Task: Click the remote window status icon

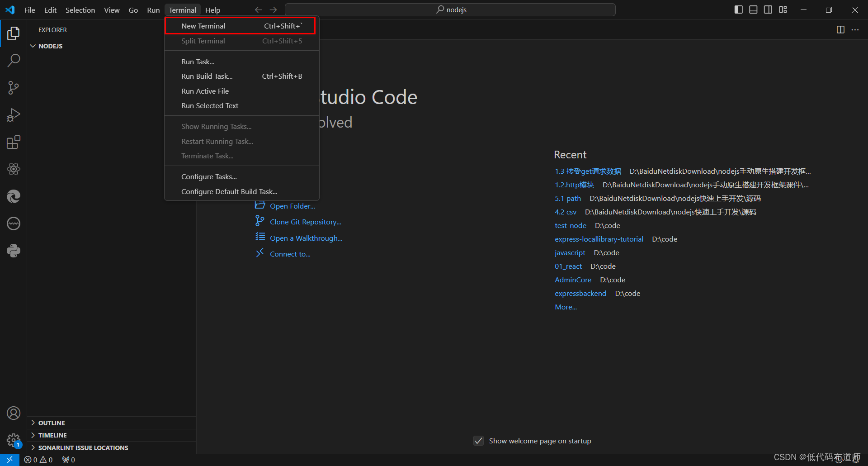Action: (9, 460)
